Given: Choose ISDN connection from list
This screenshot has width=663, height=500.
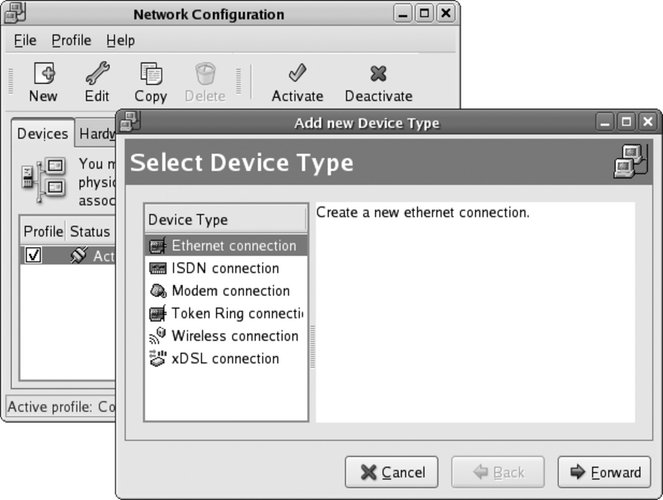Looking at the screenshot, I should [224, 268].
